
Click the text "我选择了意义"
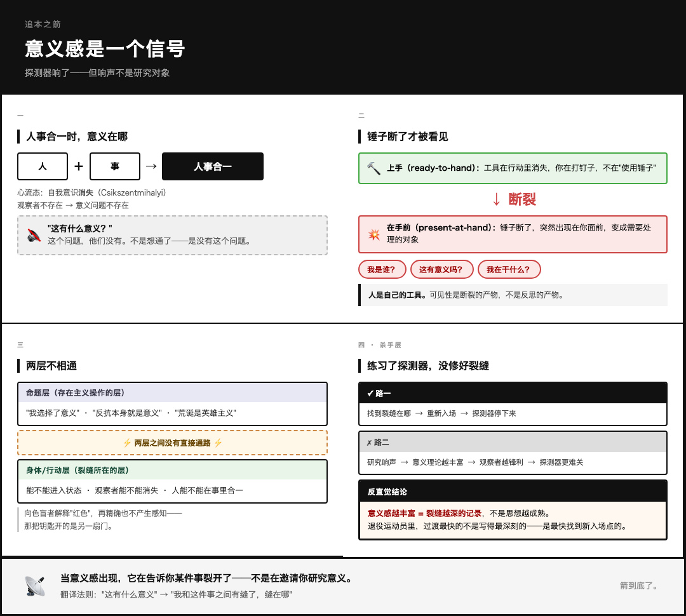(x=53, y=413)
